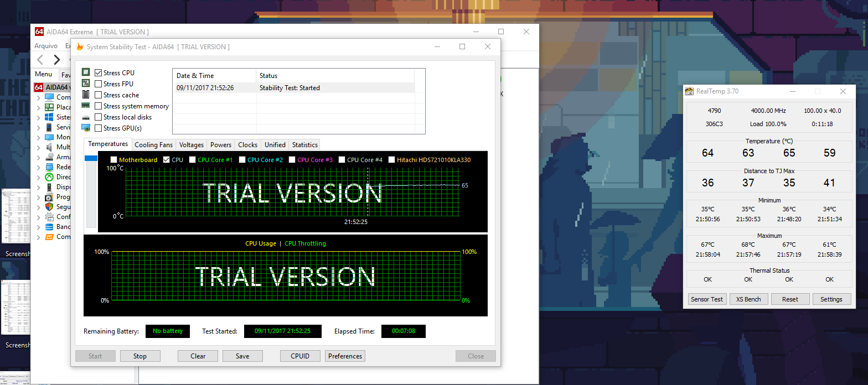The image size is (868, 385).
Task: Click the Computer monitor icon in AIDA64 tree
Action: [x=49, y=97]
